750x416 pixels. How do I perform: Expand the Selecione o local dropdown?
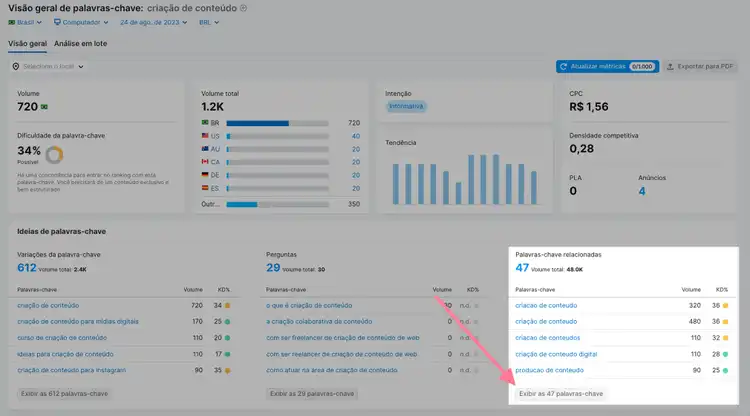coord(48,66)
